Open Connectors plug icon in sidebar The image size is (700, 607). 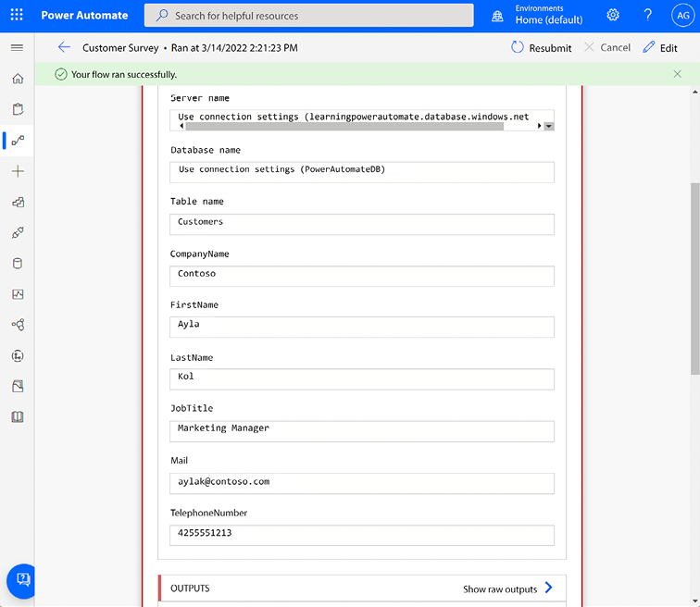(18, 233)
